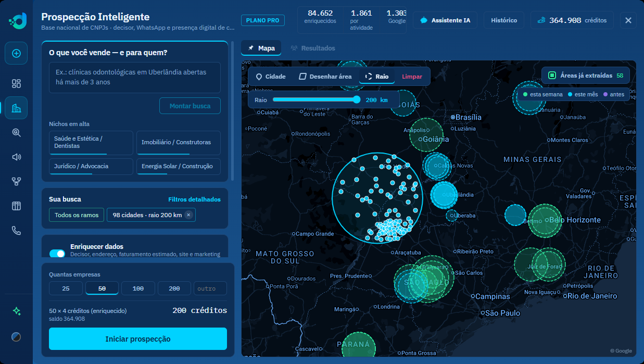Click Campinas label on the map
644x364 pixels.
point(493,296)
